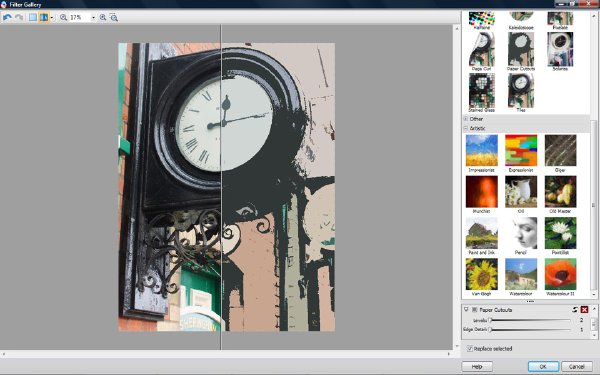Click the Undo arrow in the toolbar
600x375 pixels.
point(7,17)
